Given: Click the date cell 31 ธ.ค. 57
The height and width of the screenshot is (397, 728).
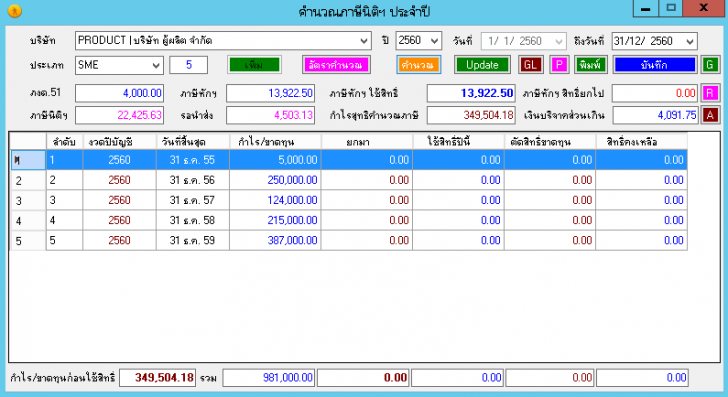Looking at the screenshot, I should coord(193,200).
